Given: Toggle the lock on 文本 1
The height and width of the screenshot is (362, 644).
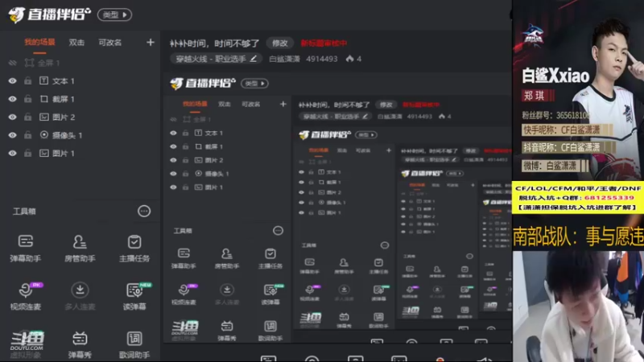Looking at the screenshot, I should pos(27,81).
